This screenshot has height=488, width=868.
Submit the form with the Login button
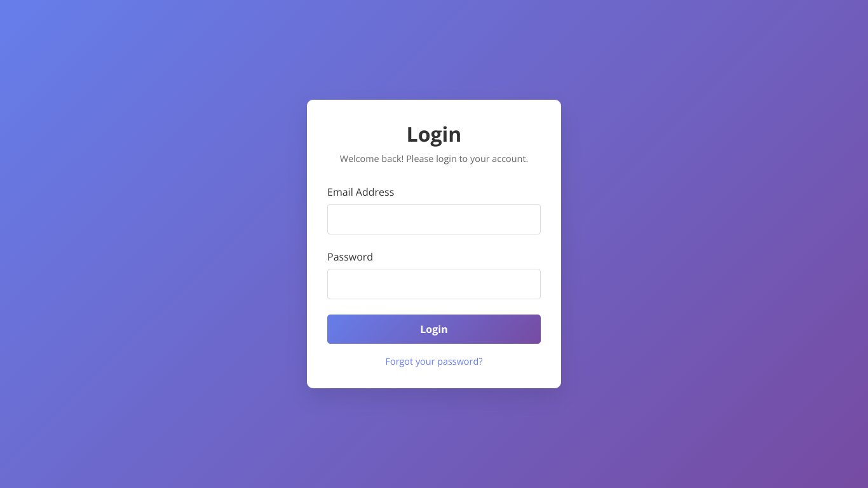pyautogui.click(x=434, y=329)
